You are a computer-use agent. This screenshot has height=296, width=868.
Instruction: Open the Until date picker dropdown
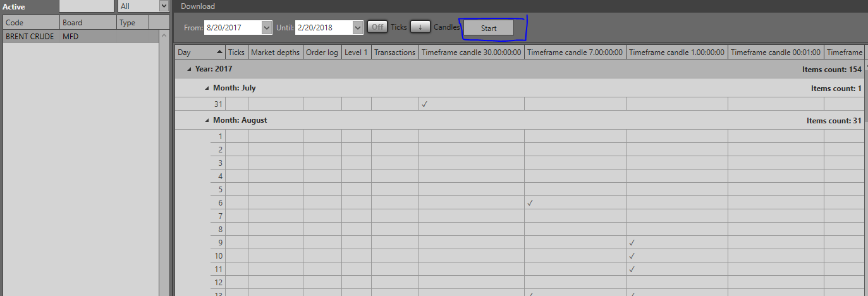pos(358,28)
